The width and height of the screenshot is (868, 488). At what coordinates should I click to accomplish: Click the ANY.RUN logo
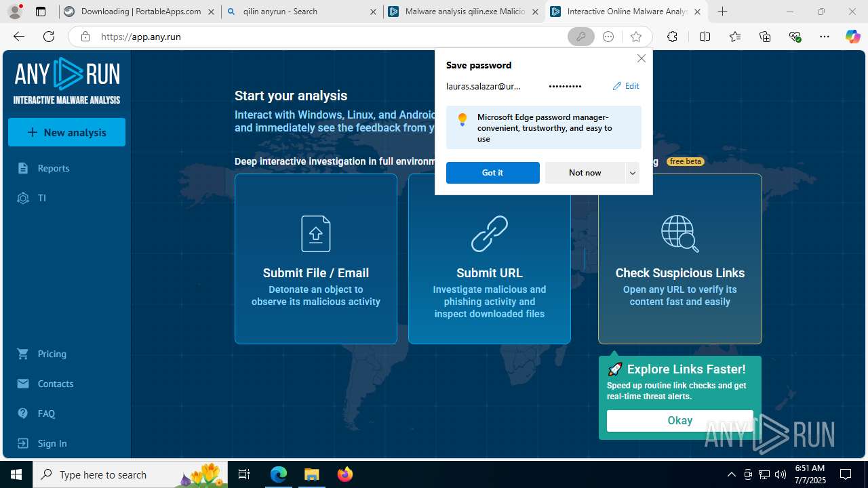tap(66, 81)
